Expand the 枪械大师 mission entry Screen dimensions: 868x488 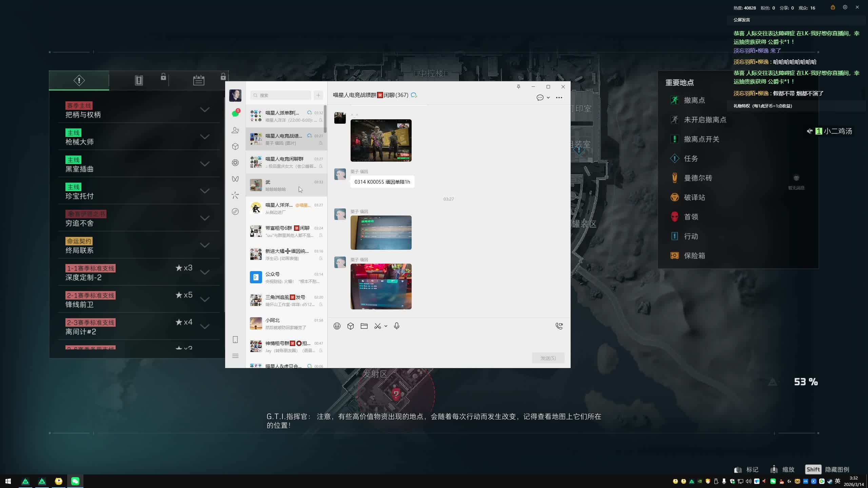pyautogui.click(x=204, y=137)
